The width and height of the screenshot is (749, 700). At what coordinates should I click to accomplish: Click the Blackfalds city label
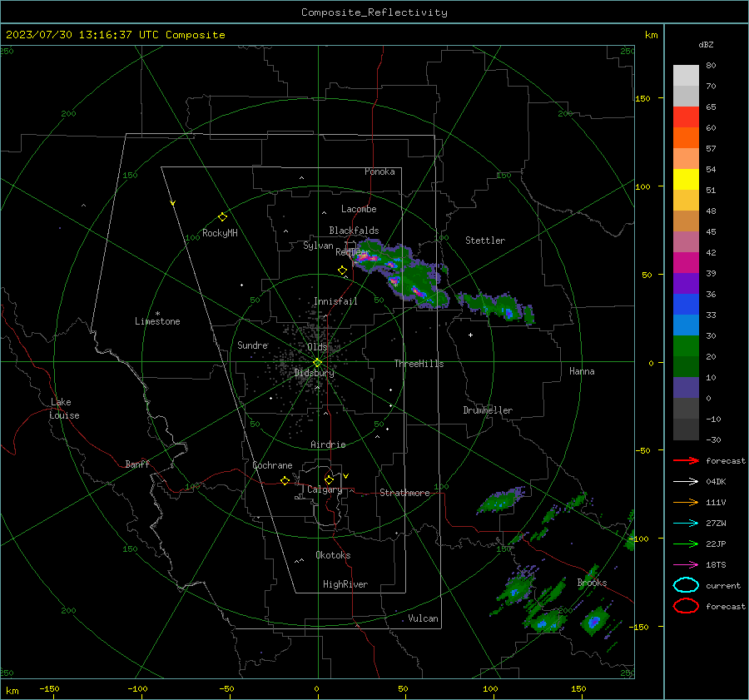(x=354, y=231)
